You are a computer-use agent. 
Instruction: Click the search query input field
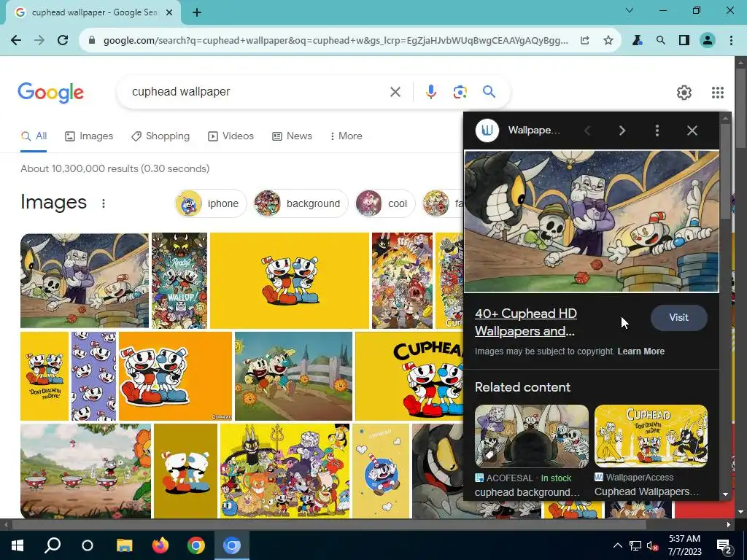(x=258, y=92)
